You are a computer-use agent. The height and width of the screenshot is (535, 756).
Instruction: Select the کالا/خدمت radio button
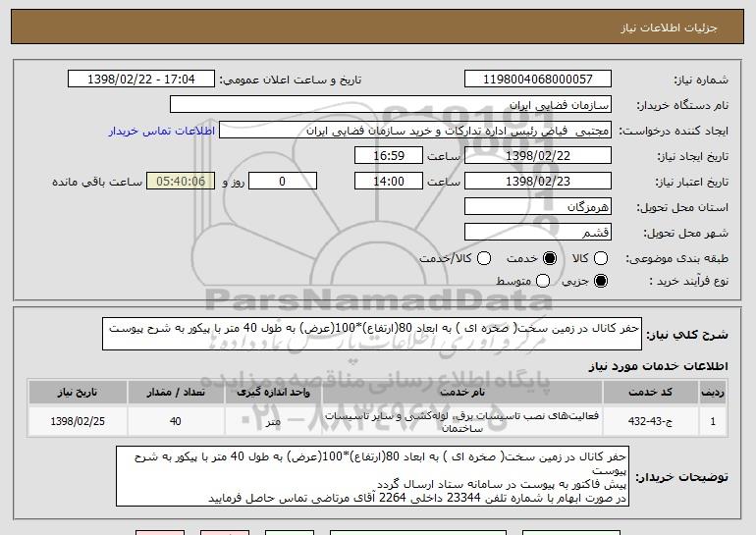(484, 259)
